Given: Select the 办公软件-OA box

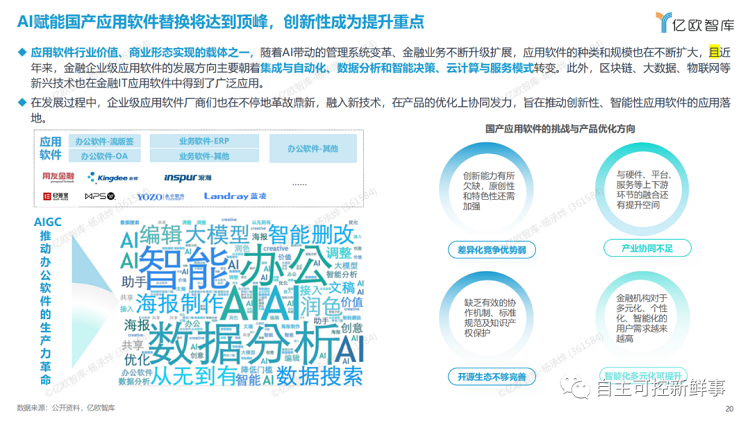Looking at the screenshot, I should (101, 156).
